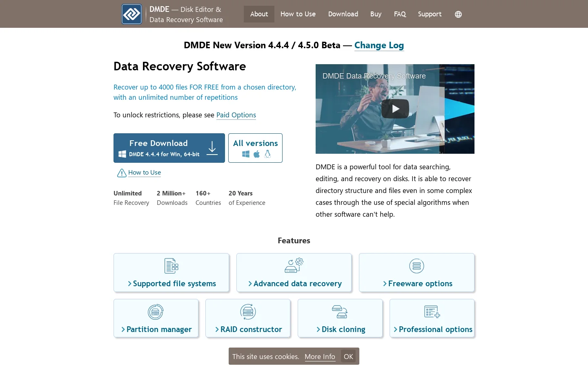Screen dimensions: 588x368
Task: Go to the Download menu item
Action: coord(343,14)
